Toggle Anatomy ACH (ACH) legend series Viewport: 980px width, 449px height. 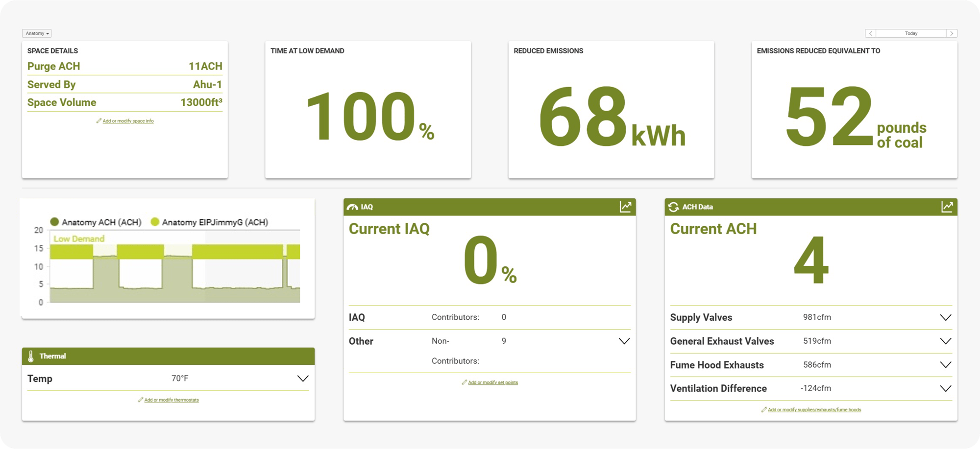(x=96, y=222)
